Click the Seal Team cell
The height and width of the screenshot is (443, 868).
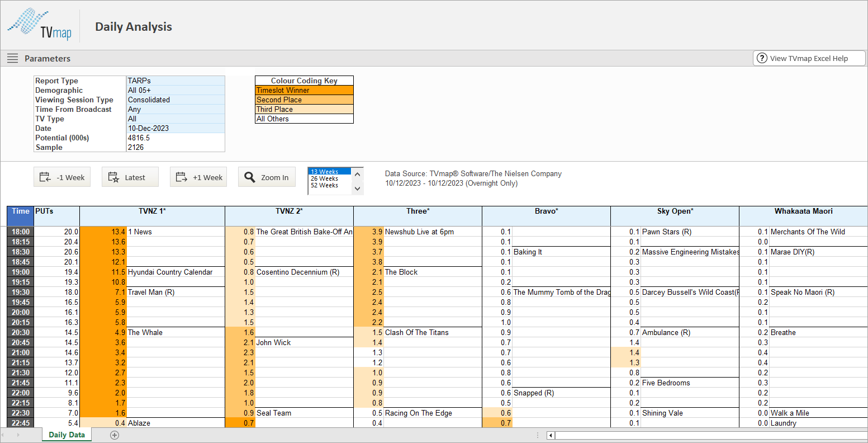tap(304, 413)
